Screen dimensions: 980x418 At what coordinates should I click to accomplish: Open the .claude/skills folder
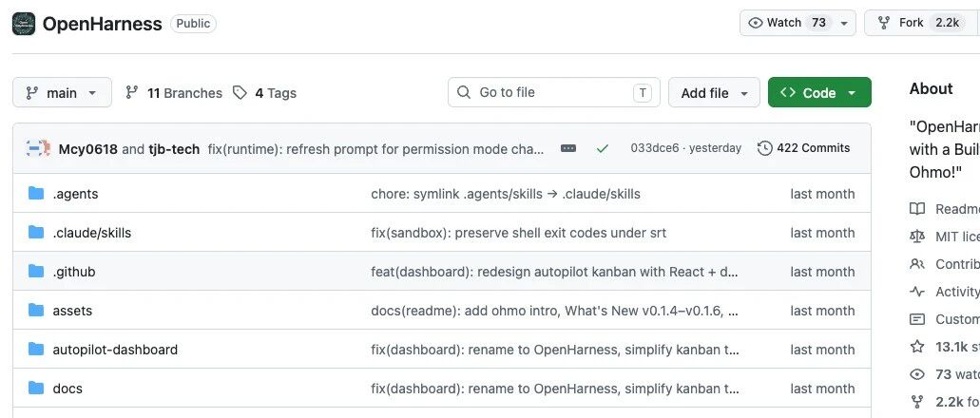pos(92,233)
